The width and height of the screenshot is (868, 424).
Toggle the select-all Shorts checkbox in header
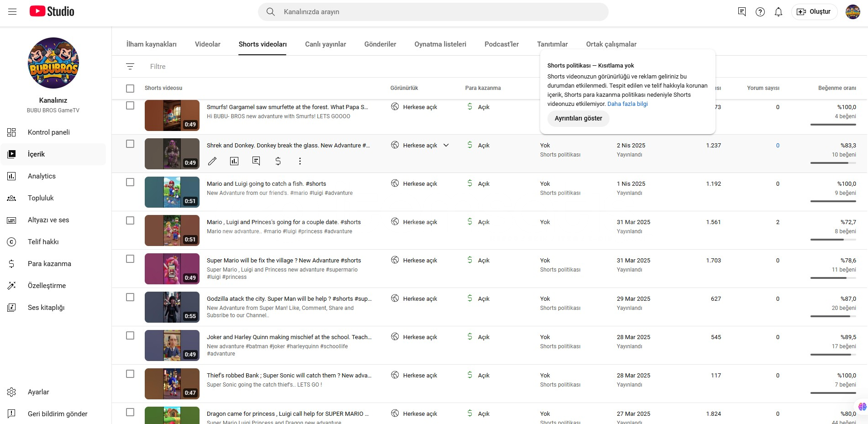tap(130, 89)
